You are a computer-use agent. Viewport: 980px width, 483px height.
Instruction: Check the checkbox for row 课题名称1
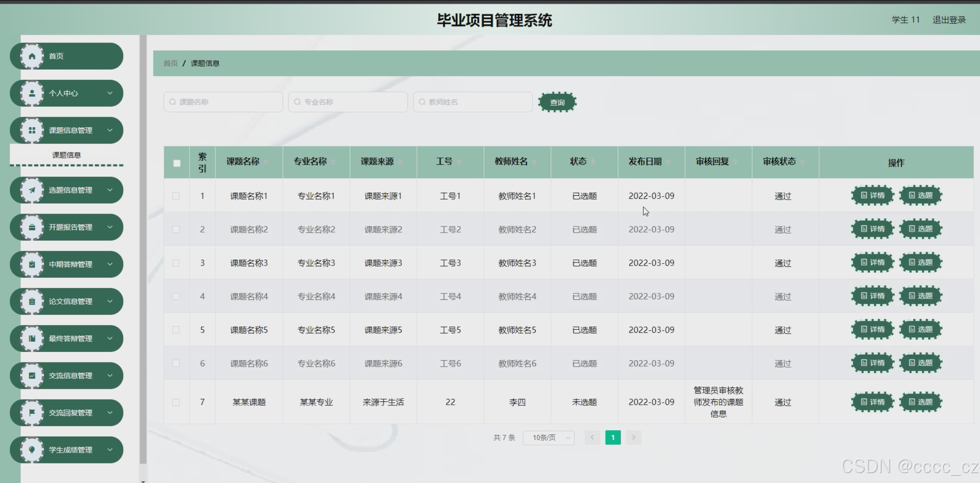176,196
